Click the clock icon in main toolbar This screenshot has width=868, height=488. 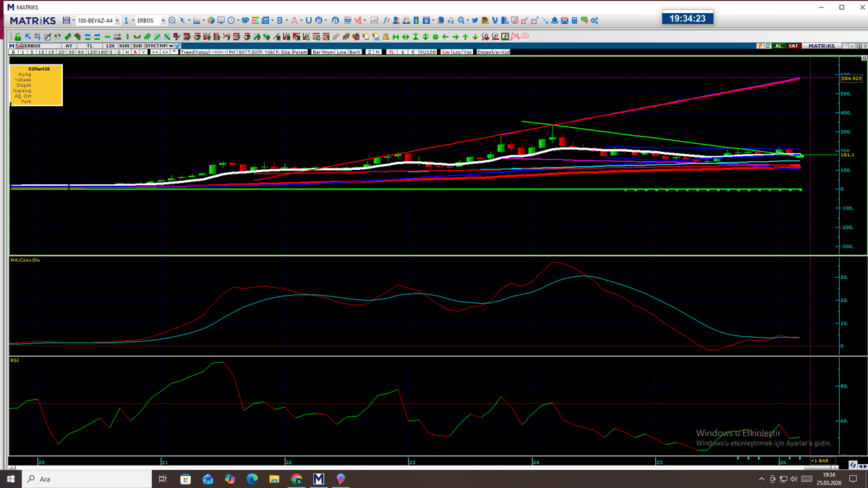coord(231,20)
